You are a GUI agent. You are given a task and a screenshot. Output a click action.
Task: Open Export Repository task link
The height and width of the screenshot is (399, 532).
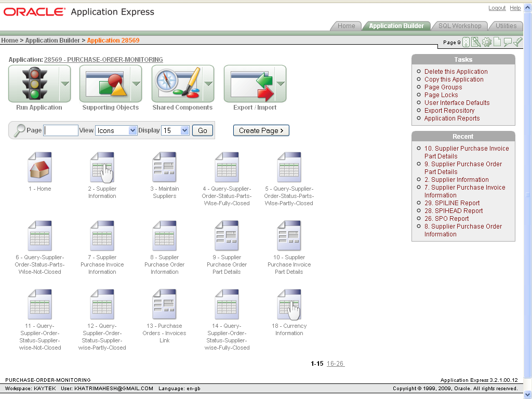[x=449, y=110]
